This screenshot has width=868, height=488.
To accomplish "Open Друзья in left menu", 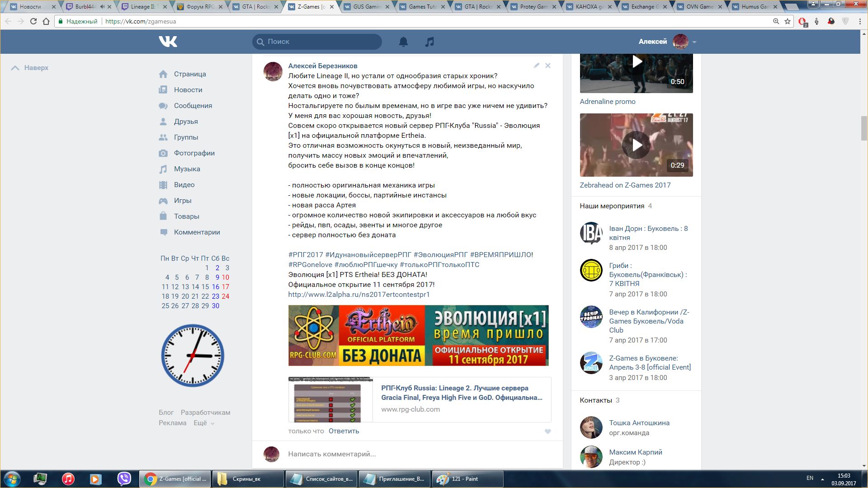I will click(x=186, y=122).
